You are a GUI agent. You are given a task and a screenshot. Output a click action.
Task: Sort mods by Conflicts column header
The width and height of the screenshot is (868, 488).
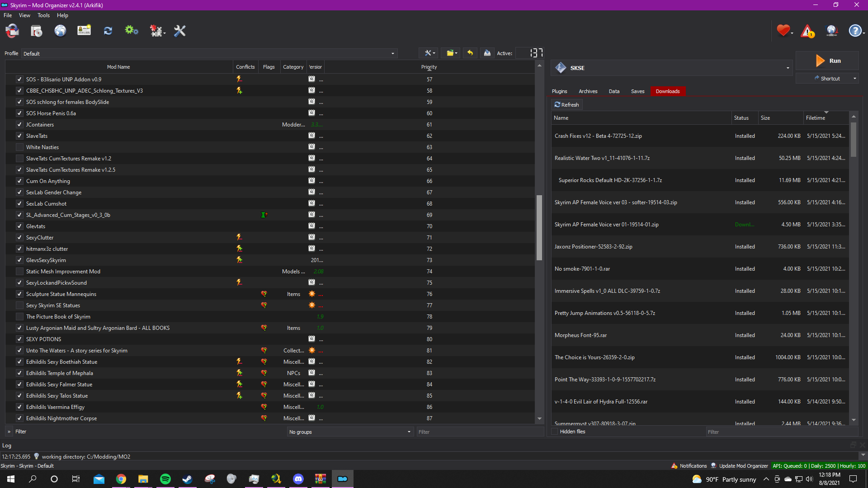pyautogui.click(x=245, y=67)
